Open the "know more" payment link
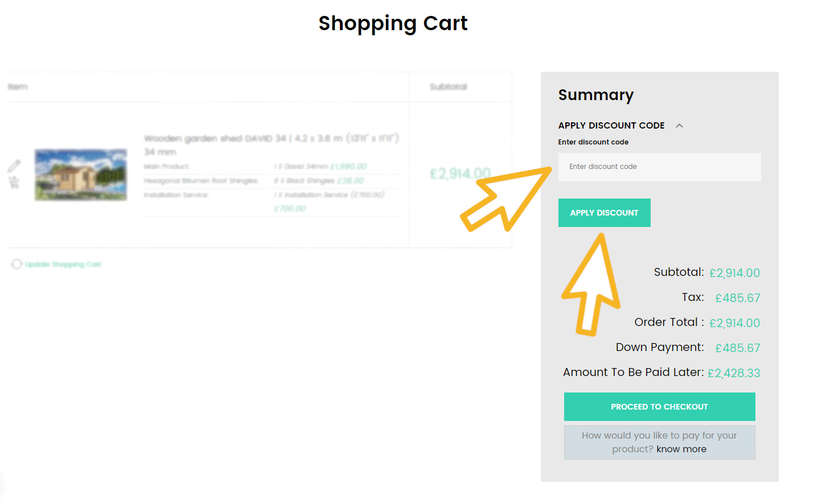Image resolution: width=826 pixels, height=504 pixels. coord(681,449)
